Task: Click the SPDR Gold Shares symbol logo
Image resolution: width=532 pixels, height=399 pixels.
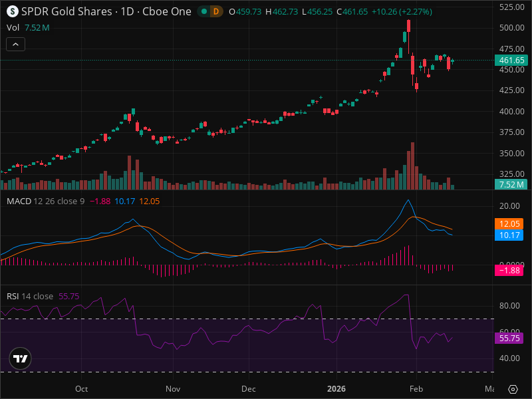Action: (x=12, y=11)
